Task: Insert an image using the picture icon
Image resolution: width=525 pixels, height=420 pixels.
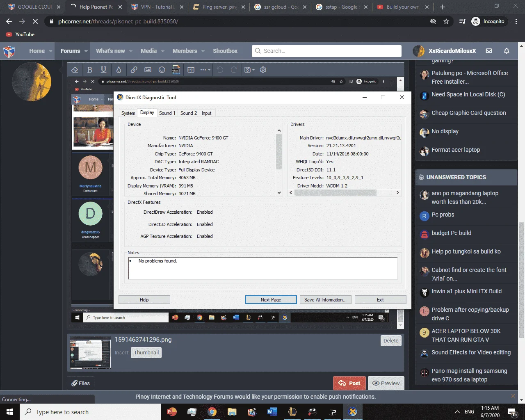Action: point(148,70)
